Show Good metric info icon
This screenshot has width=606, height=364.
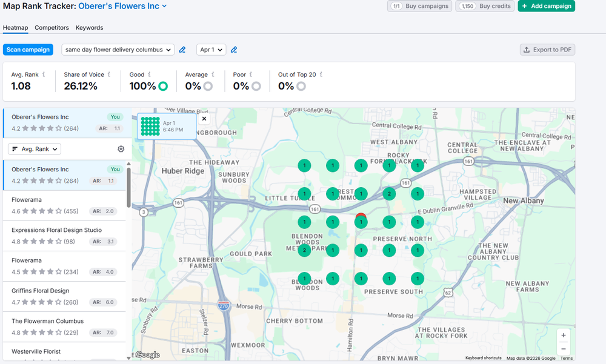tap(149, 74)
